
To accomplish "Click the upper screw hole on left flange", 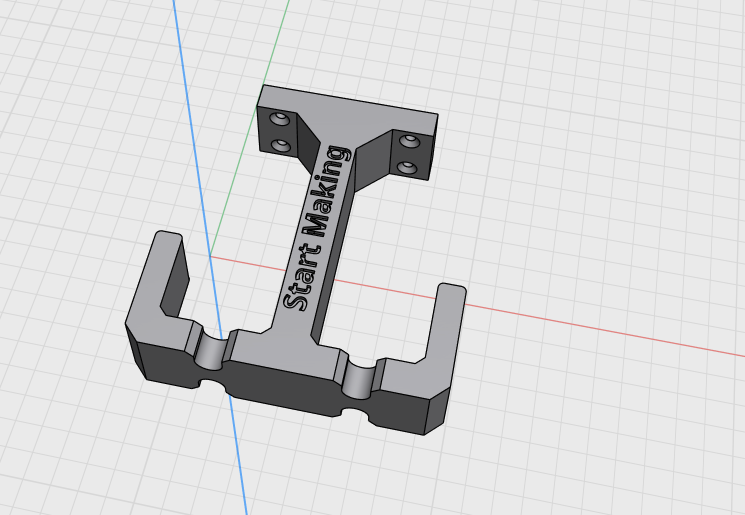I will tap(279, 118).
